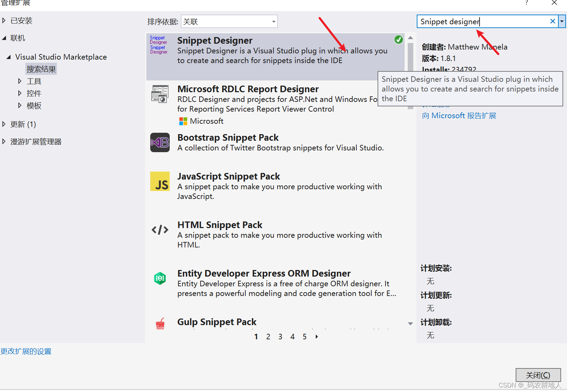Select the Snippet Designer result title
Viewport: 567px width, 392px height.
point(215,41)
